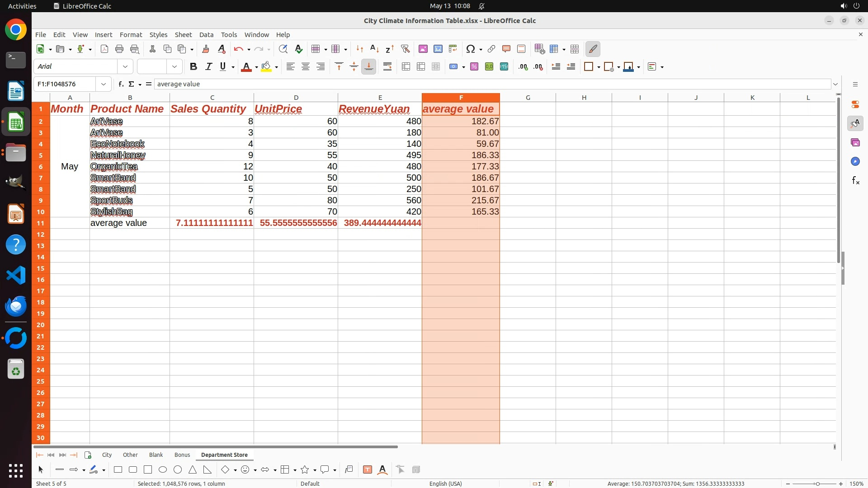Open the Name Box dropdown arrow
868x488 pixels.
coord(104,84)
